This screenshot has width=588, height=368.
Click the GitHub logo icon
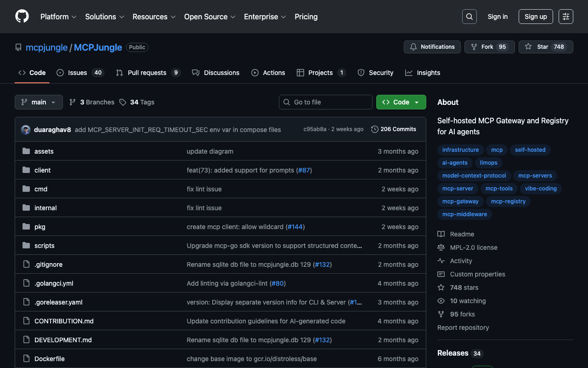(22, 17)
